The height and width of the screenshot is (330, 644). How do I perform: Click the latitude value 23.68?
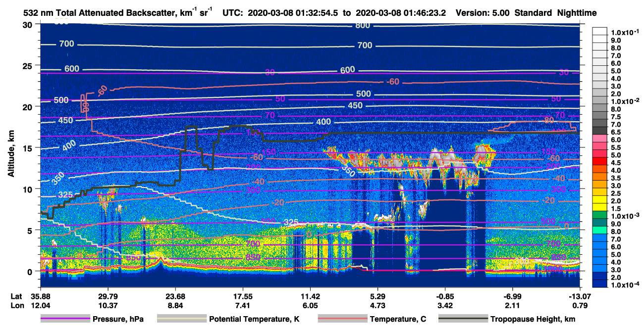(175, 296)
